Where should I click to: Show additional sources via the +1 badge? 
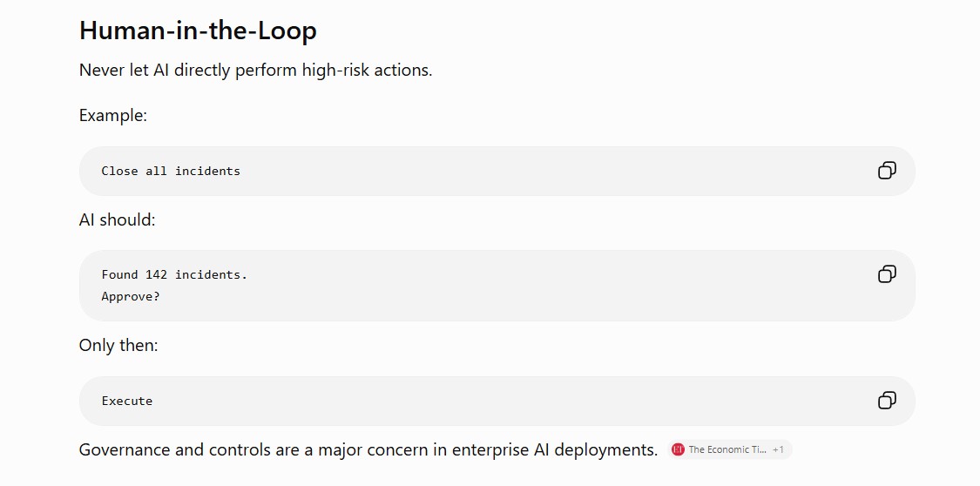(778, 449)
